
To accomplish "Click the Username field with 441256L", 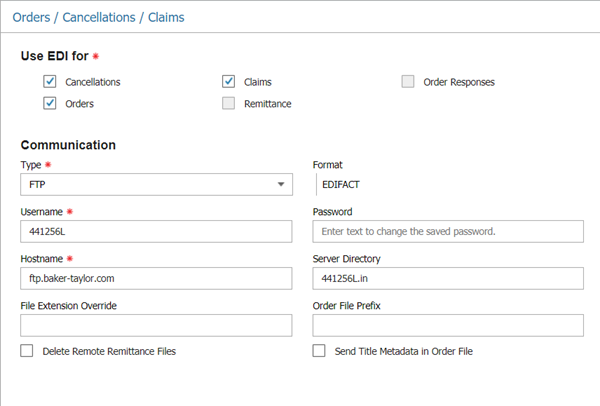I will coord(156,232).
